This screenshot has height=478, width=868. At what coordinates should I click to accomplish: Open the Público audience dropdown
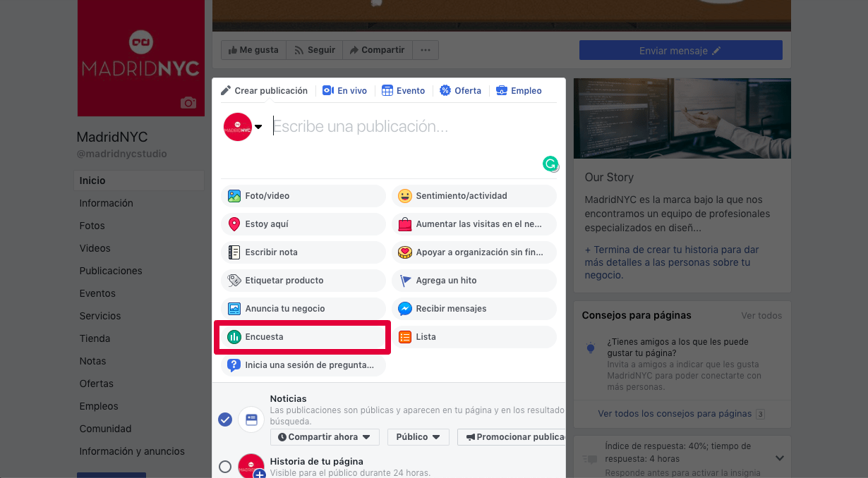(x=418, y=437)
